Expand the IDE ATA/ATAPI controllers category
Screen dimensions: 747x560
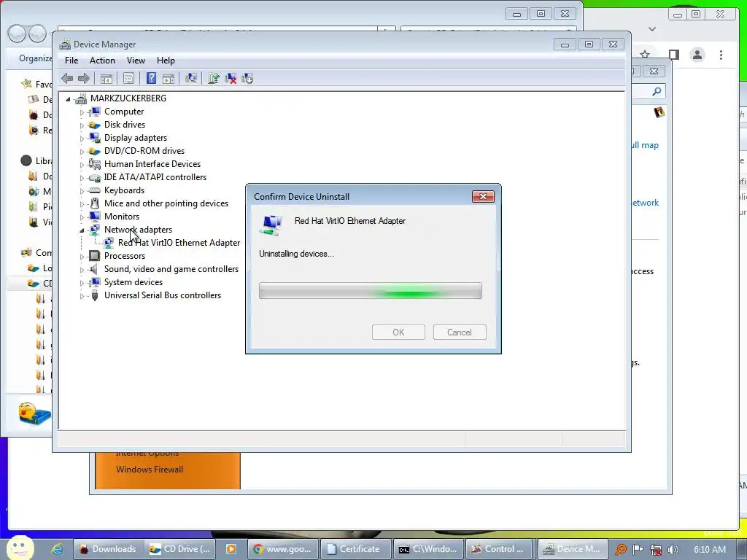pyautogui.click(x=82, y=178)
